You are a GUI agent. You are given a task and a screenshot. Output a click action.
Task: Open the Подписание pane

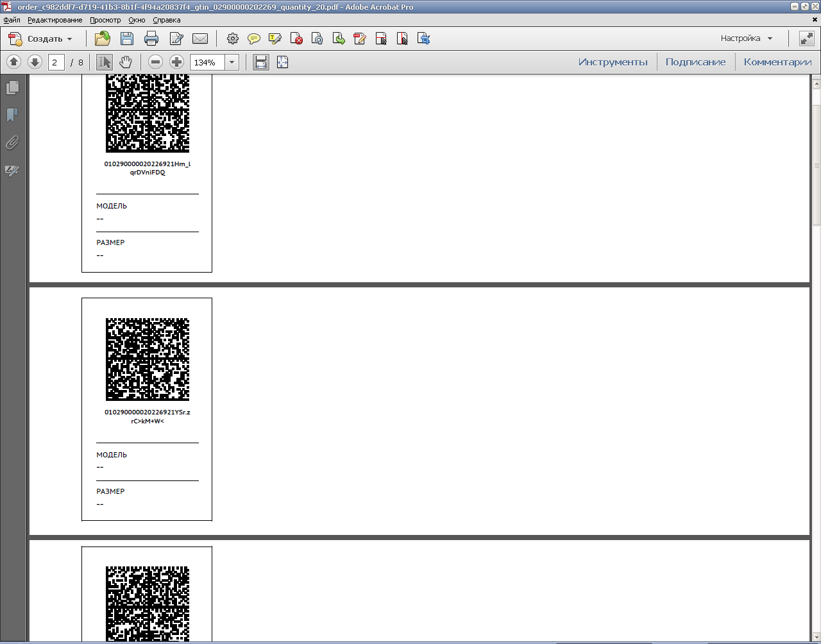695,62
